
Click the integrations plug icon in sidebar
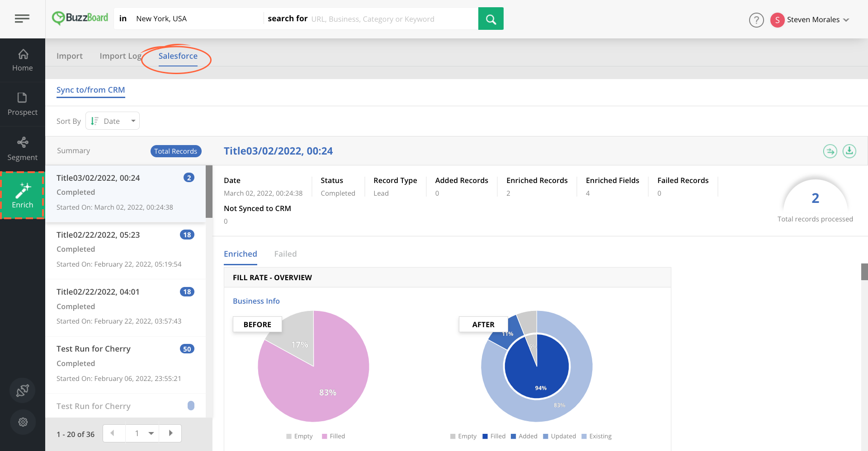click(x=23, y=390)
